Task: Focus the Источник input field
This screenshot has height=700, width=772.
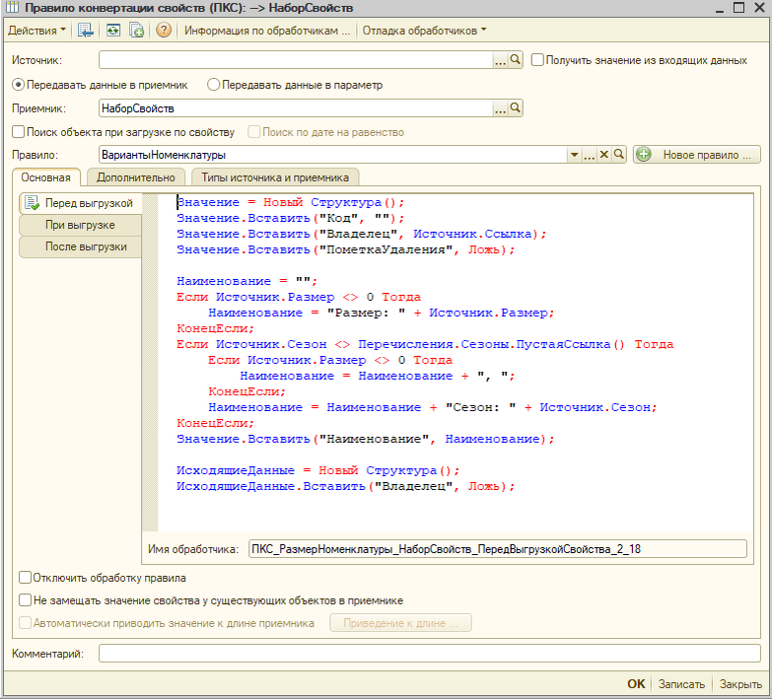Action: coord(296,60)
